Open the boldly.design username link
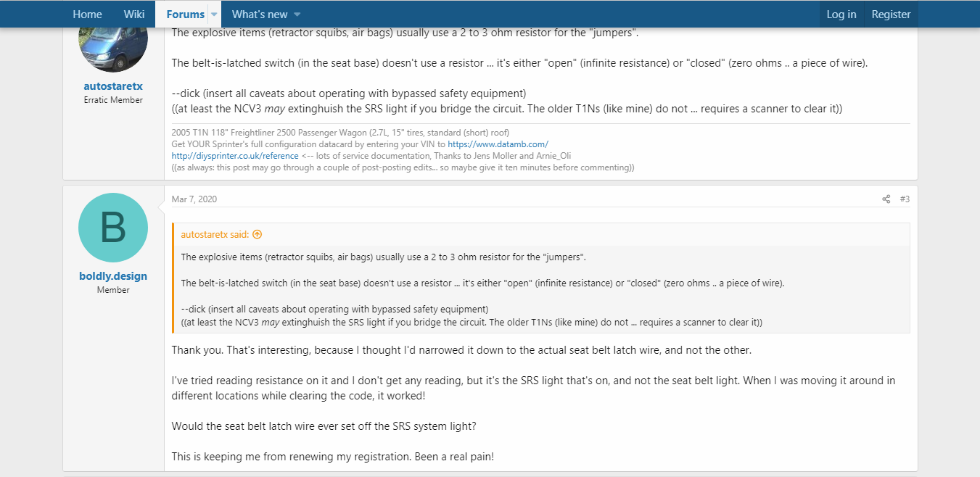Screen dimensions: 980x477 click(x=113, y=276)
